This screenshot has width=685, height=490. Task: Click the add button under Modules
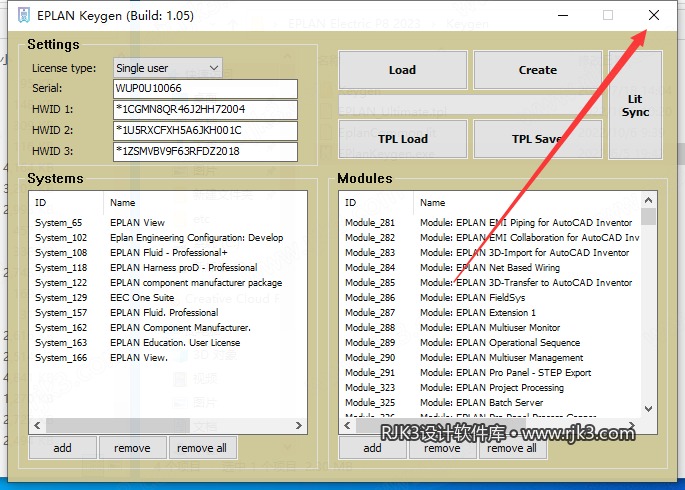[373, 448]
